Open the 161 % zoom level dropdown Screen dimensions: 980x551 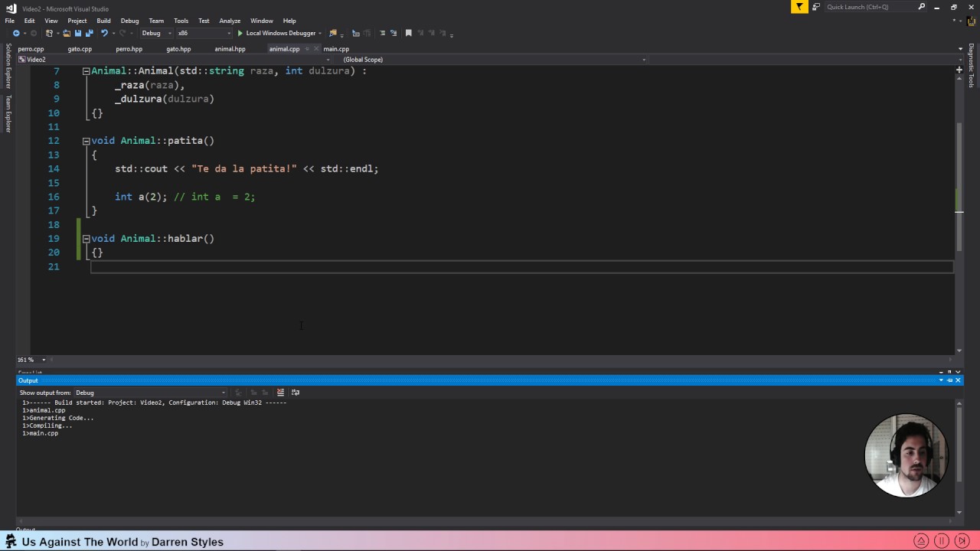pos(44,360)
